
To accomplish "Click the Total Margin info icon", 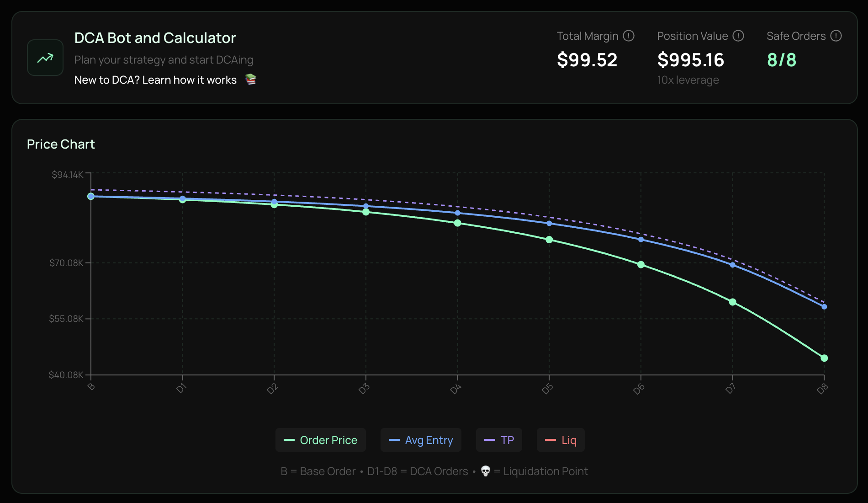I will click(629, 36).
